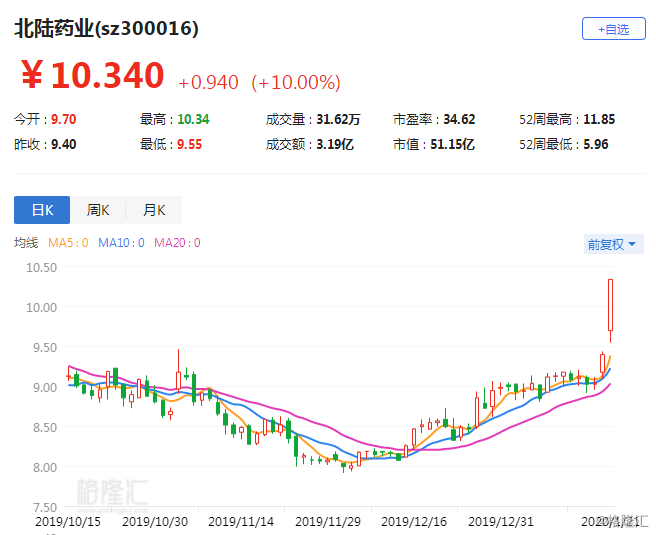Click the 成交额 value 3.19亿
Screen dimensions: 656x535
[335, 144]
